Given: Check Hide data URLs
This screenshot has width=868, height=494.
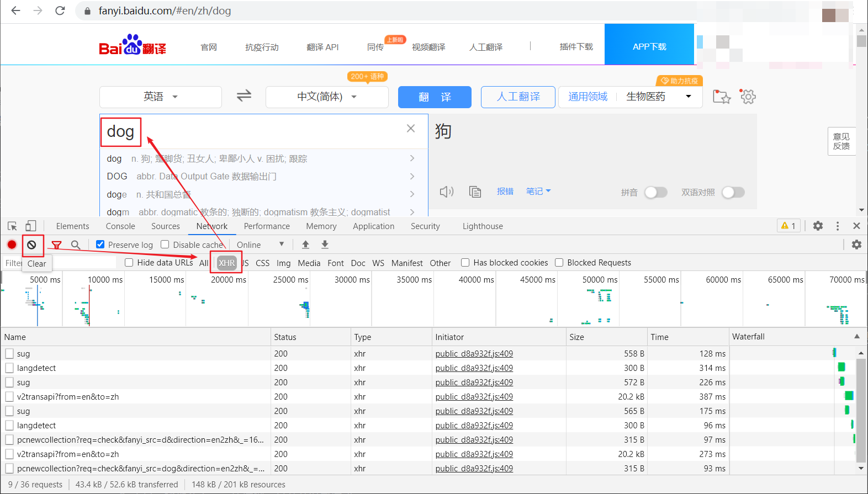Looking at the screenshot, I should point(129,262).
